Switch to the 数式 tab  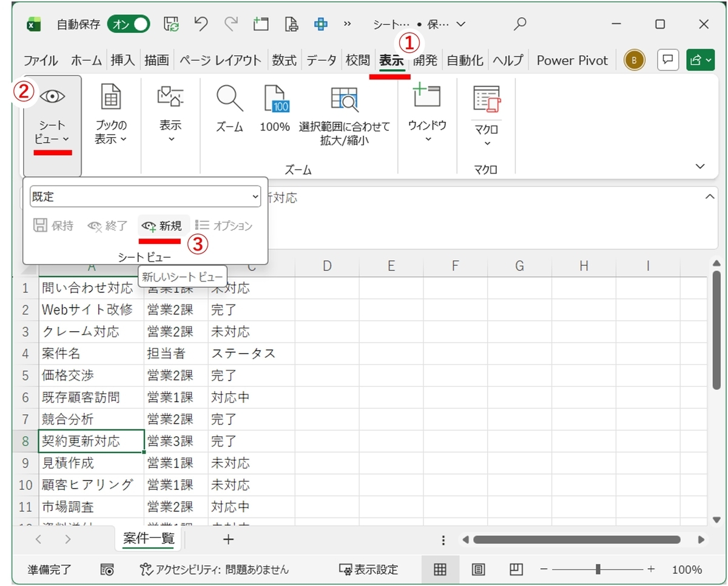[284, 60]
